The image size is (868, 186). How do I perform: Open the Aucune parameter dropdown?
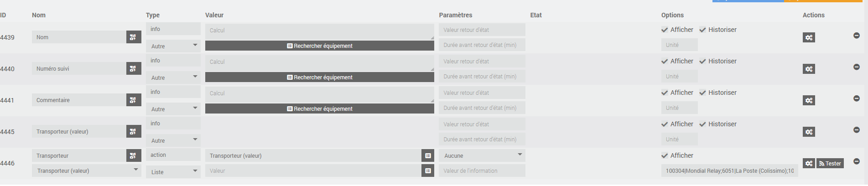tap(482, 156)
